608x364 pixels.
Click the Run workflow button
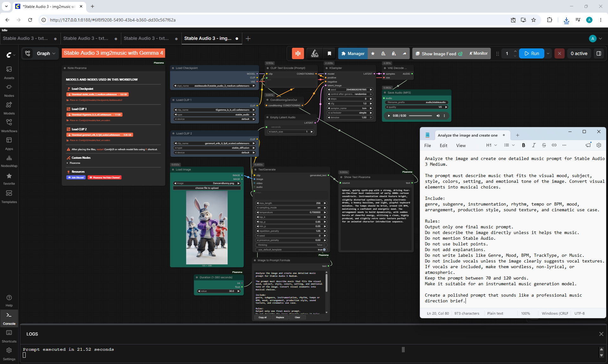click(531, 53)
